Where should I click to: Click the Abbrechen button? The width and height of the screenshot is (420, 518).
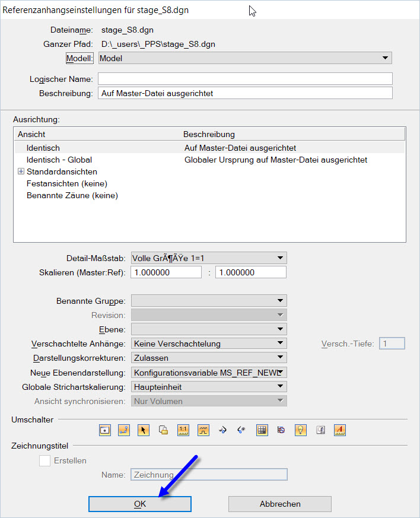(279, 504)
